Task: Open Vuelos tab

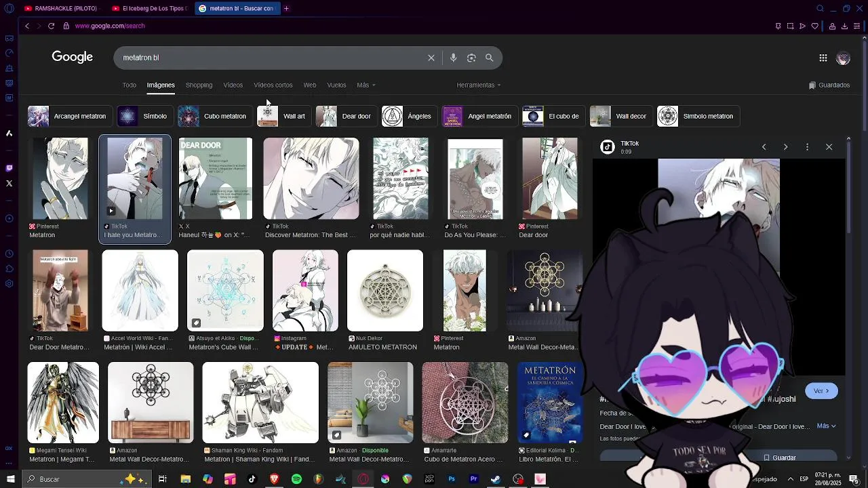Action: point(336,85)
